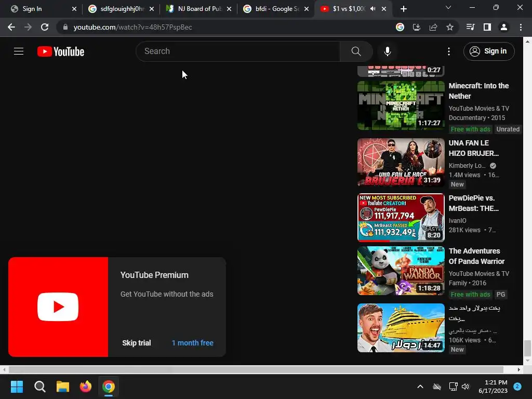Screen dimensions: 532x399
Task: Click the Google icon in the address bar
Action: point(400,27)
